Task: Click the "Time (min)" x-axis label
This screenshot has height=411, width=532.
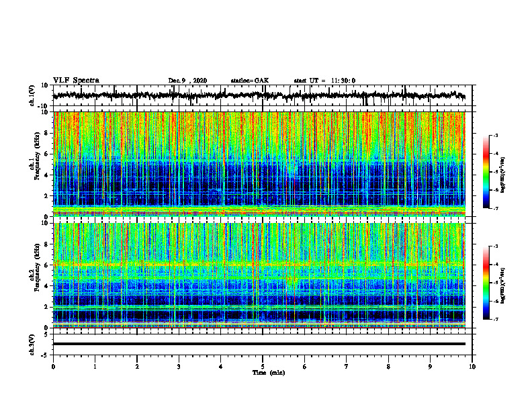Action: coord(269,373)
